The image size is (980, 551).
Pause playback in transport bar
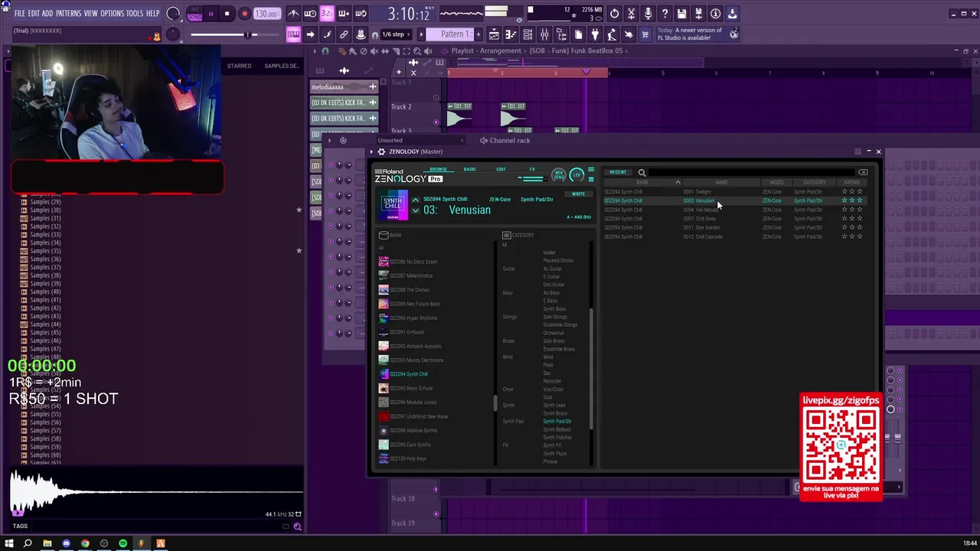(x=211, y=14)
